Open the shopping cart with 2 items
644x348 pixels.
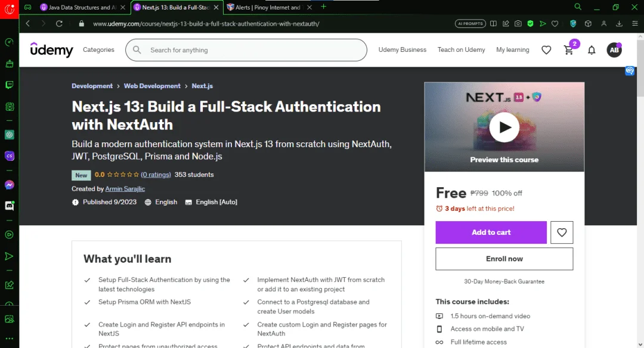pos(569,49)
